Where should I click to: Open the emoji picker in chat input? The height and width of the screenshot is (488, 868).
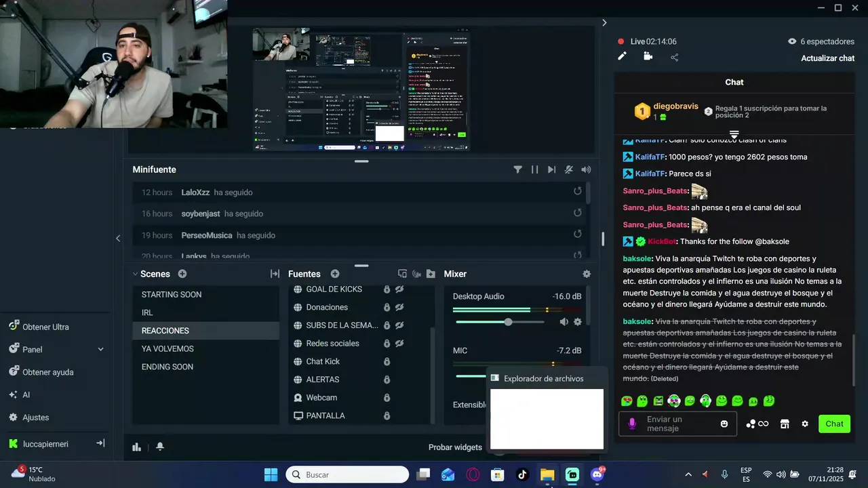point(724,424)
